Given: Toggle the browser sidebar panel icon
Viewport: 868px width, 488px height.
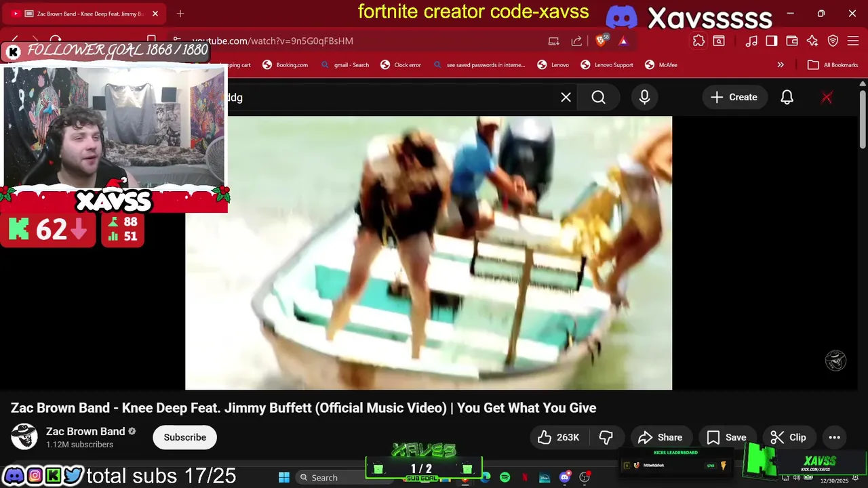Looking at the screenshot, I should click(x=772, y=41).
